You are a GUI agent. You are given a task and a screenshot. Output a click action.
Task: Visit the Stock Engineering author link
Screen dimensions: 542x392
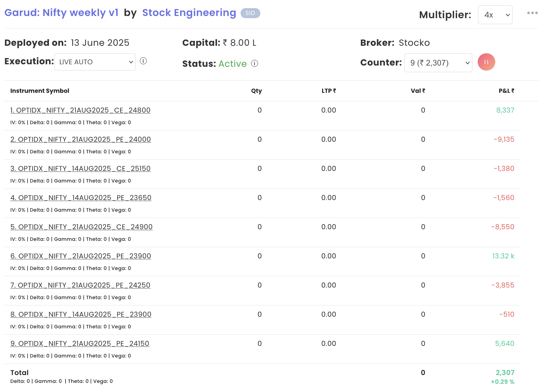[x=189, y=13]
